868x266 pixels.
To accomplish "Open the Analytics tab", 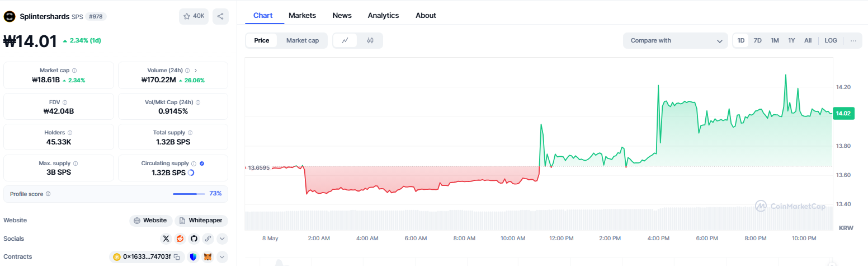I will [x=383, y=15].
